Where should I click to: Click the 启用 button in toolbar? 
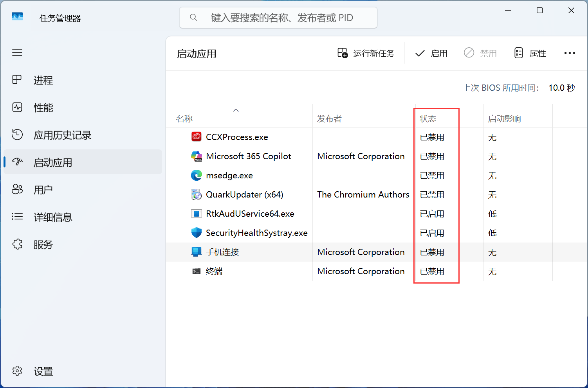pos(431,53)
